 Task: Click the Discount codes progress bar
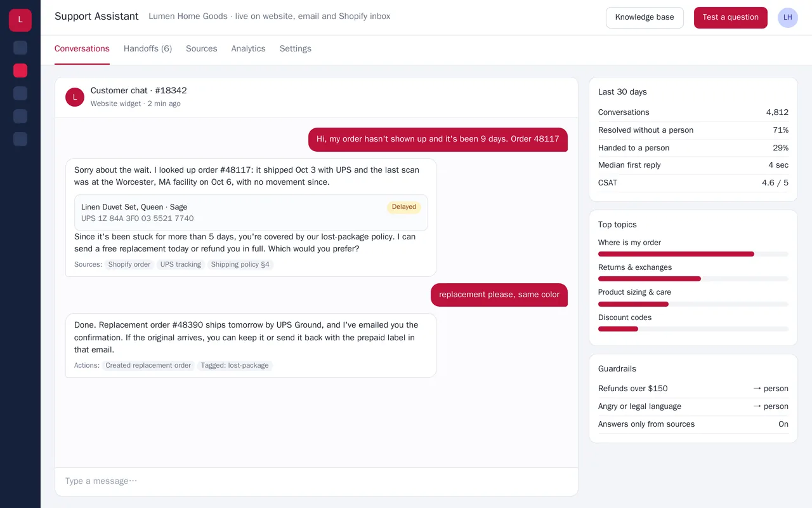pos(693,329)
